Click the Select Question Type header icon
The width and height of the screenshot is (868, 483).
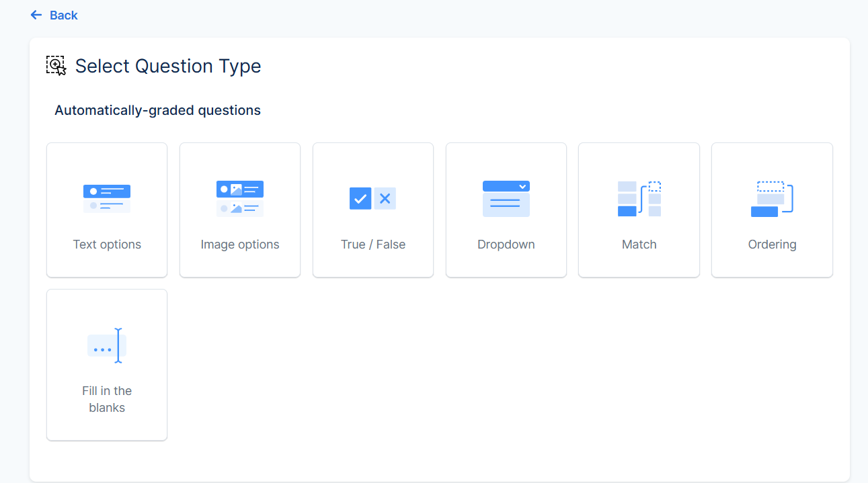pyautogui.click(x=56, y=66)
